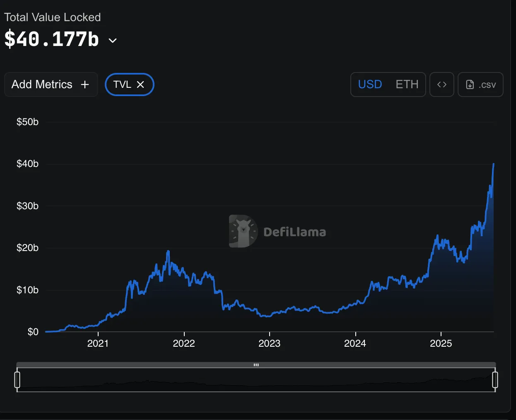Remove TVL metric with X icon
The height and width of the screenshot is (420, 516).
coord(140,84)
